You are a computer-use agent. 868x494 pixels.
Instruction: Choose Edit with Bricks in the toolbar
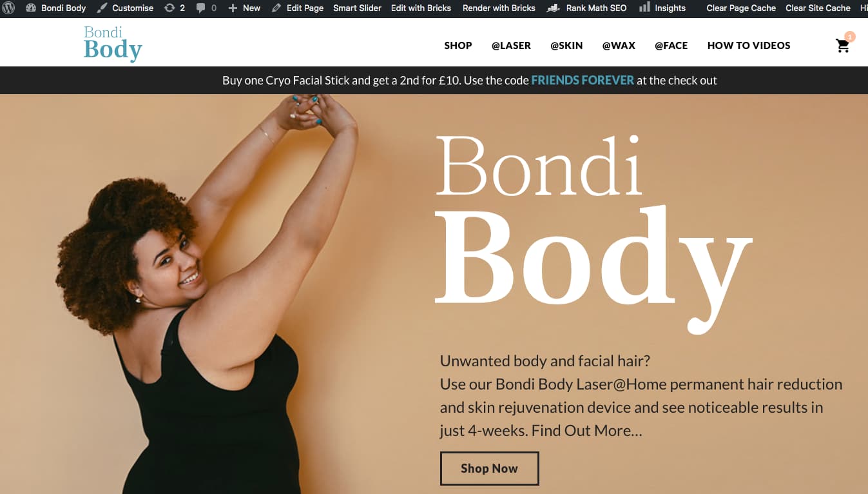421,8
